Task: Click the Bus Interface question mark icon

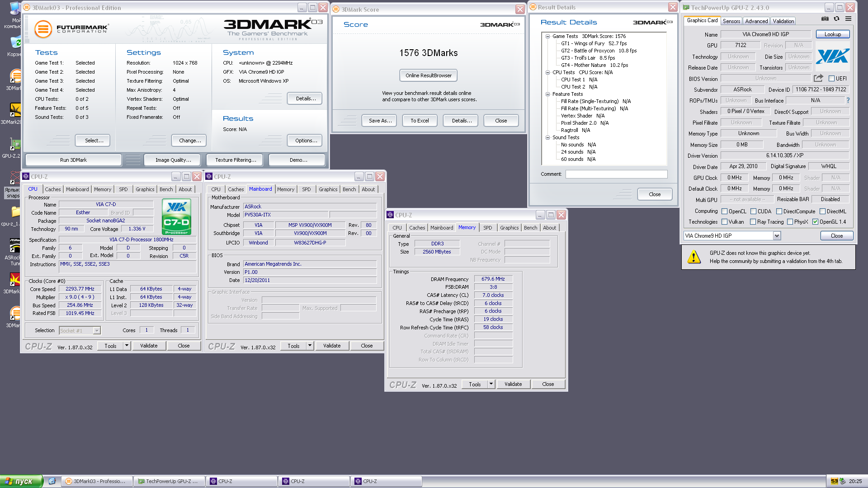Action: click(x=848, y=100)
